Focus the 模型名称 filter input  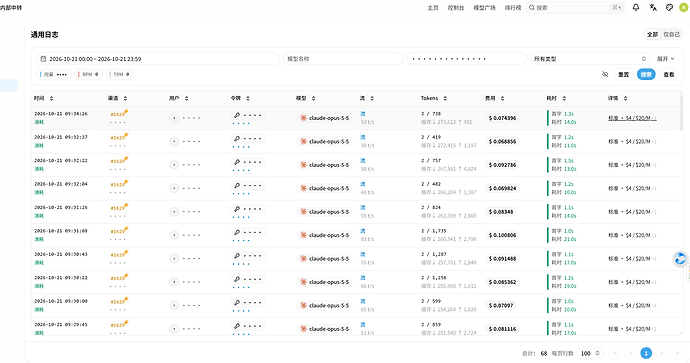pyautogui.click(x=343, y=59)
